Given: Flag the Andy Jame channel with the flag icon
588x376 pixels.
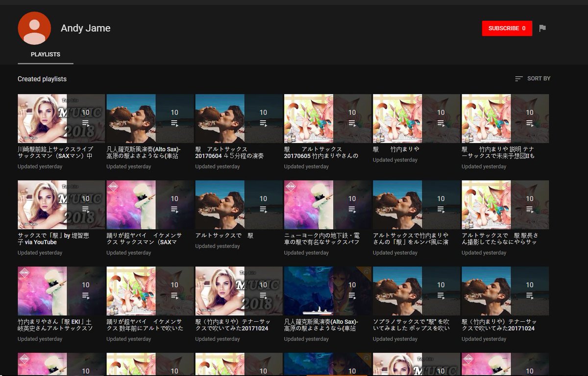Looking at the screenshot, I should (x=542, y=28).
